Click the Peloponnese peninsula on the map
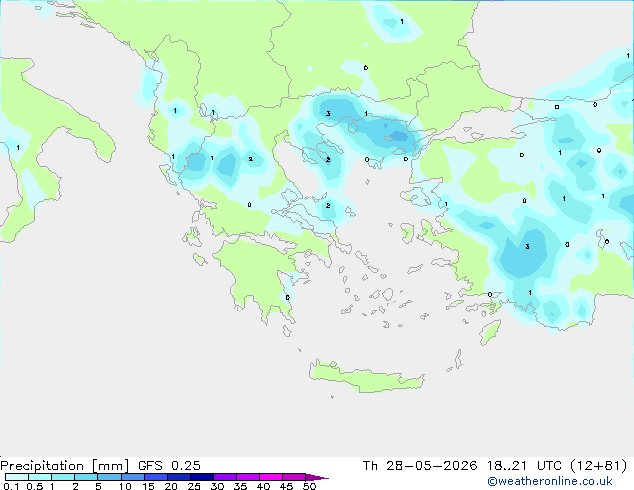The height and width of the screenshot is (490, 634). coord(259,277)
